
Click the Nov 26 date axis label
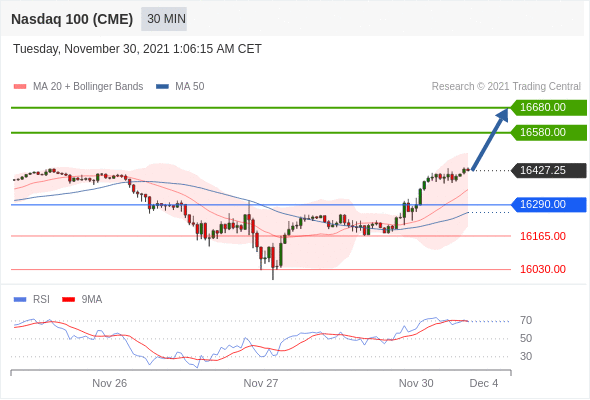click(x=109, y=383)
